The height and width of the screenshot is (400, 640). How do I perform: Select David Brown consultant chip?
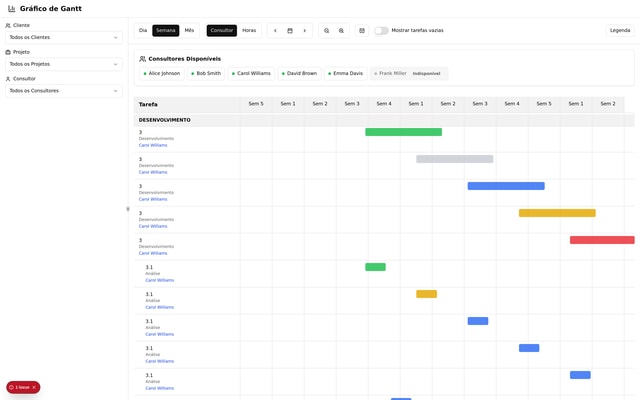click(300, 73)
